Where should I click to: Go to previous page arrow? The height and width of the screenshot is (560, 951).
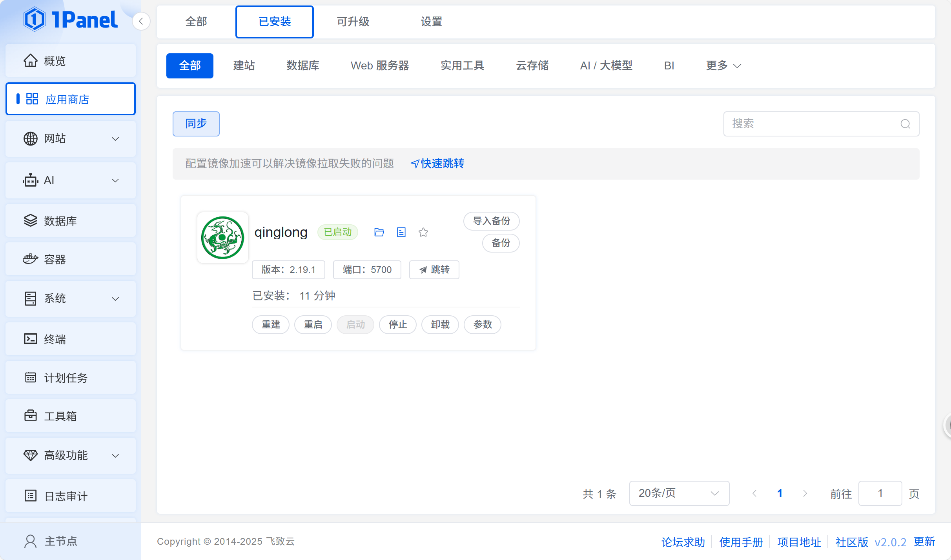(x=754, y=493)
